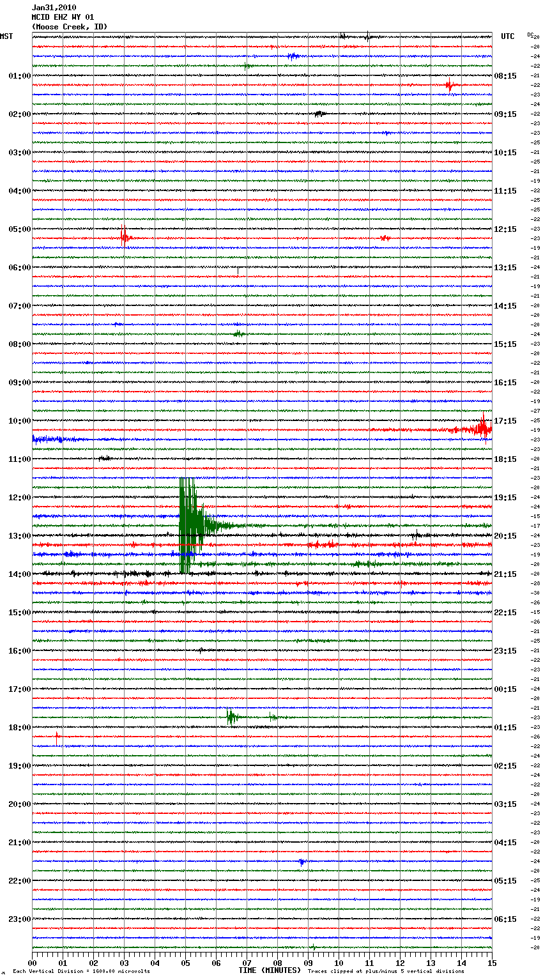The height and width of the screenshot is (980, 543).
Task: Click the large clipped green earthquake waveform
Action: pyautogui.click(x=195, y=525)
